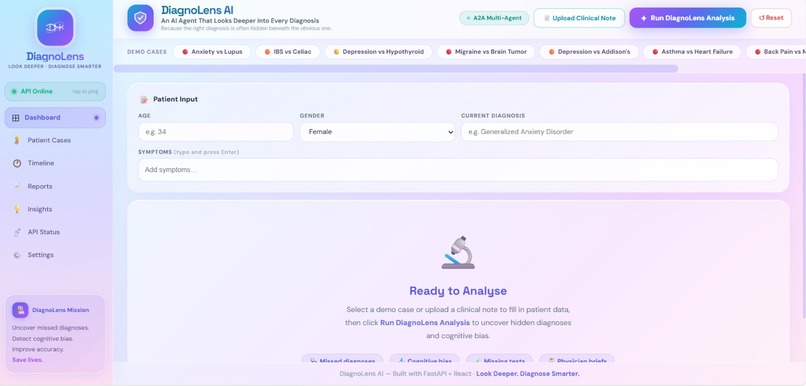Click the Missing tests chip
Screen dimensions: 806x386
500,360
